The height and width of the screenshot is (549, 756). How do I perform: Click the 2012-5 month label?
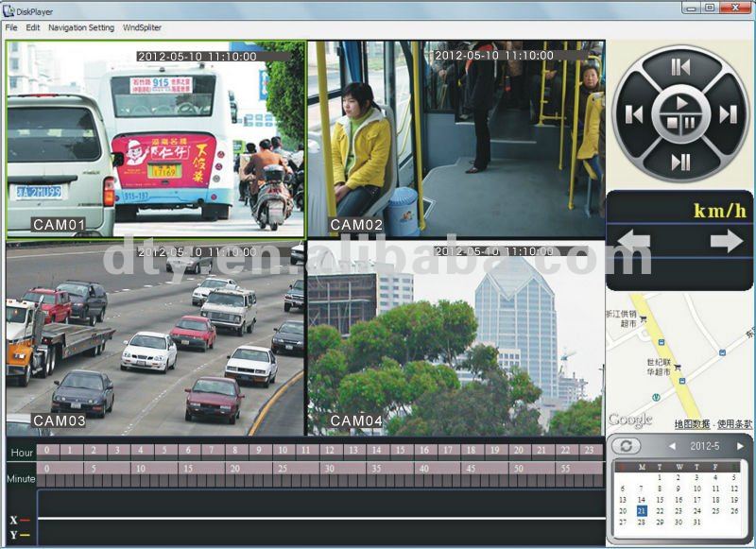(x=704, y=446)
